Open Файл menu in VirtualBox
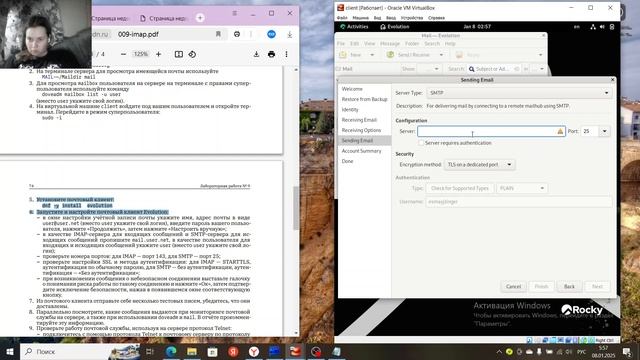The height and width of the screenshot is (360, 640). click(342, 18)
